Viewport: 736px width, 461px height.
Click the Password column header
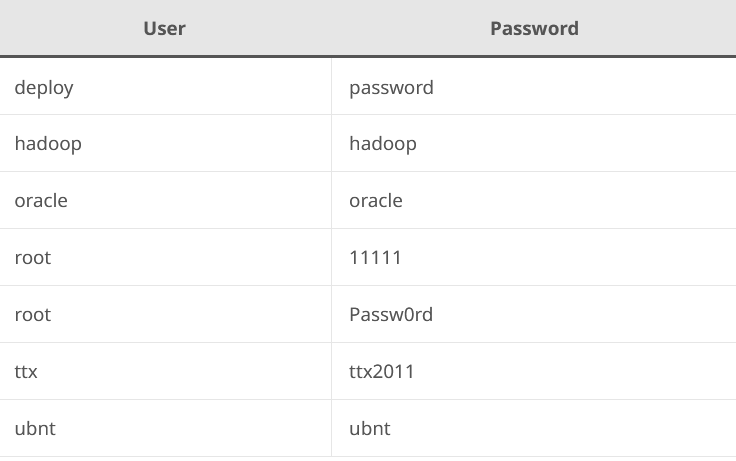pyautogui.click(x=534, y=28)
